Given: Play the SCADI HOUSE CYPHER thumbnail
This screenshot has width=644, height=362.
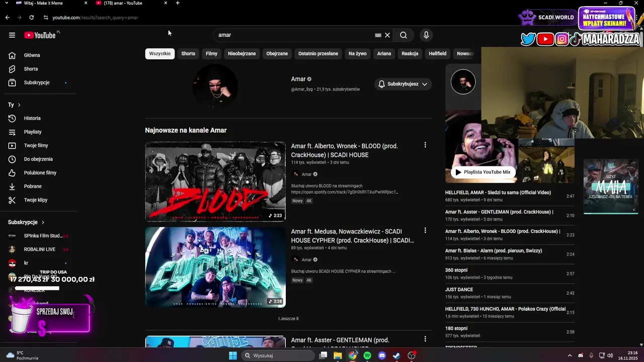Looking at the screenshot, I should (x=215, y=267).
